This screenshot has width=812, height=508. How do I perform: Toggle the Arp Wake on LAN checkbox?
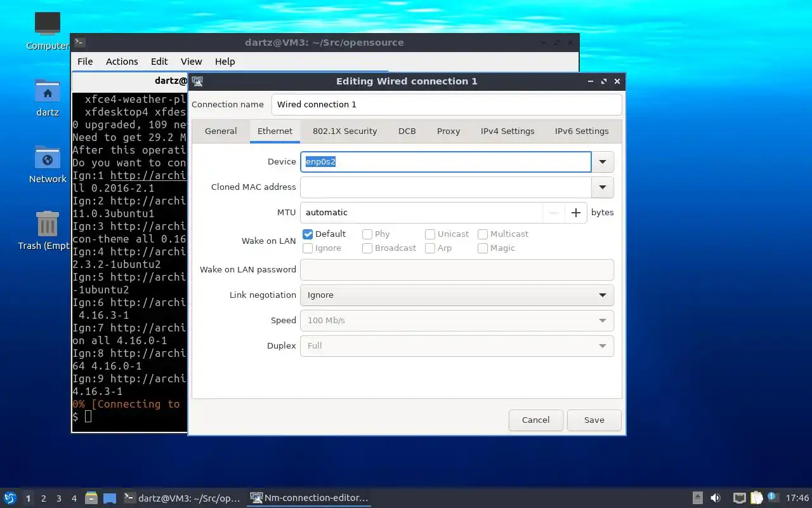[430, 248]
